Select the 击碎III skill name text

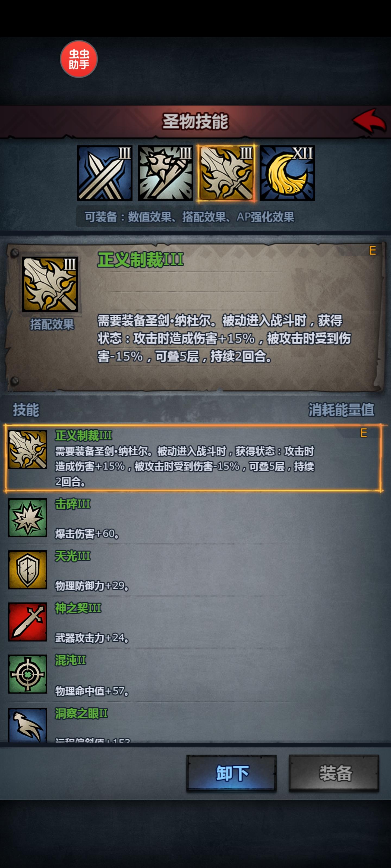coord(72,504)
